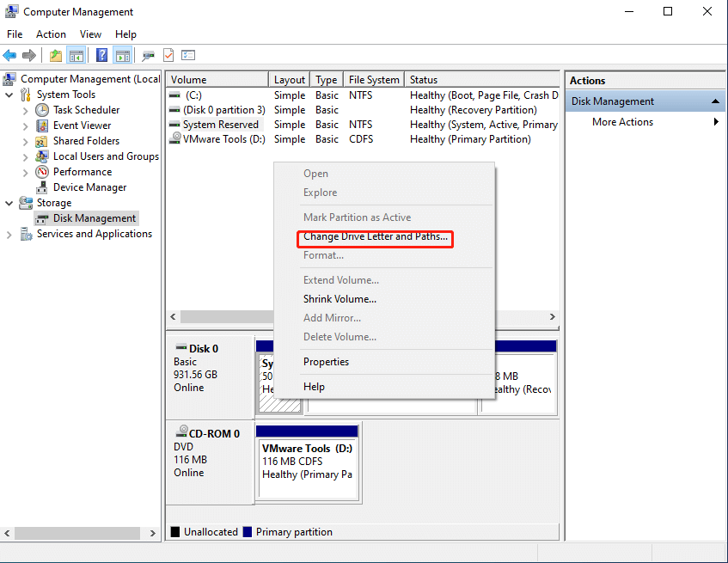This screenshot has height=563, width=728.
Task: Sort by the Type column header
Action: pos(327,79)
